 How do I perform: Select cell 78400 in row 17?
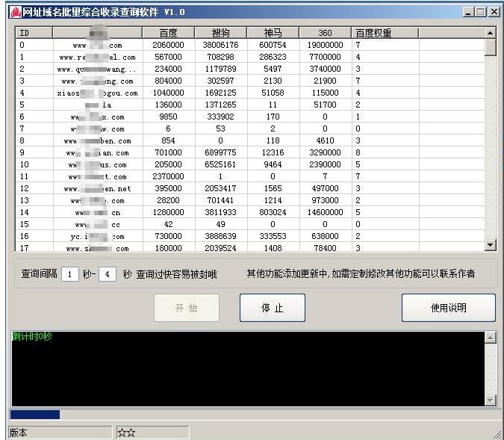point(325,248)
